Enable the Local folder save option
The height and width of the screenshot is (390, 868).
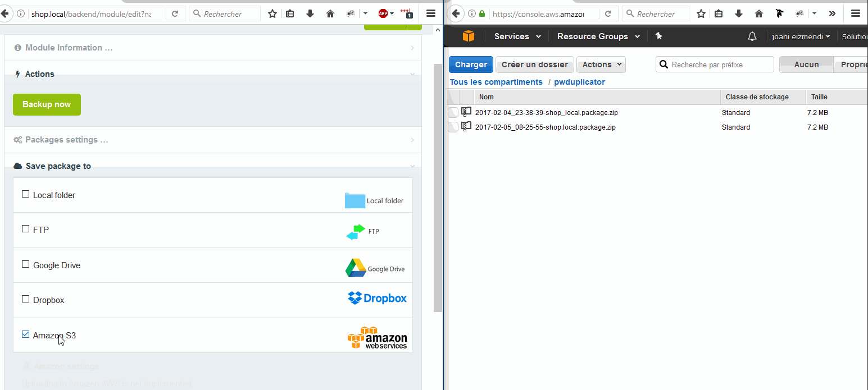click(25, 193)
